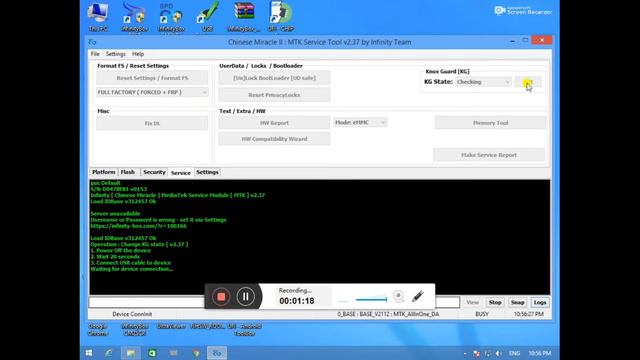Click the Make Service Report button
This screenshot has height=360, width=640.
489,155
